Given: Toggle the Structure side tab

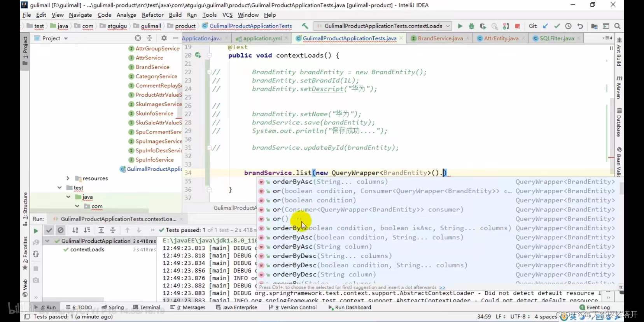Looking at the screenshot, I should tap(25, 209).
